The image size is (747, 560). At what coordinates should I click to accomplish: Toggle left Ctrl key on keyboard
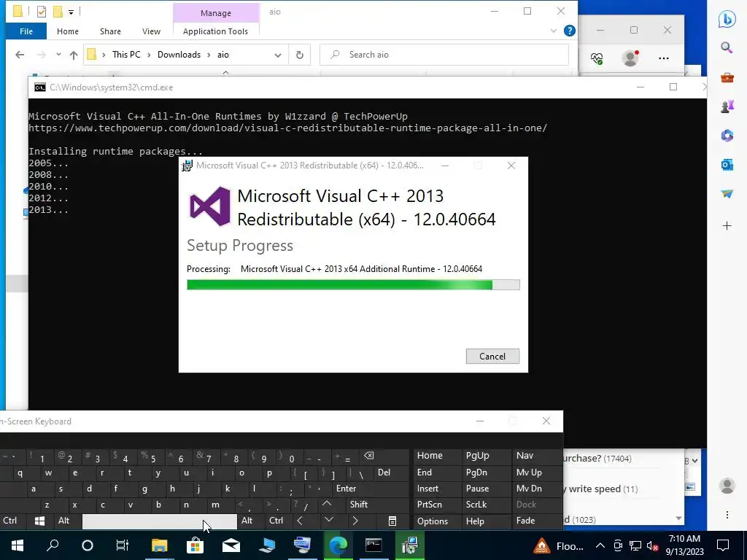10,521
